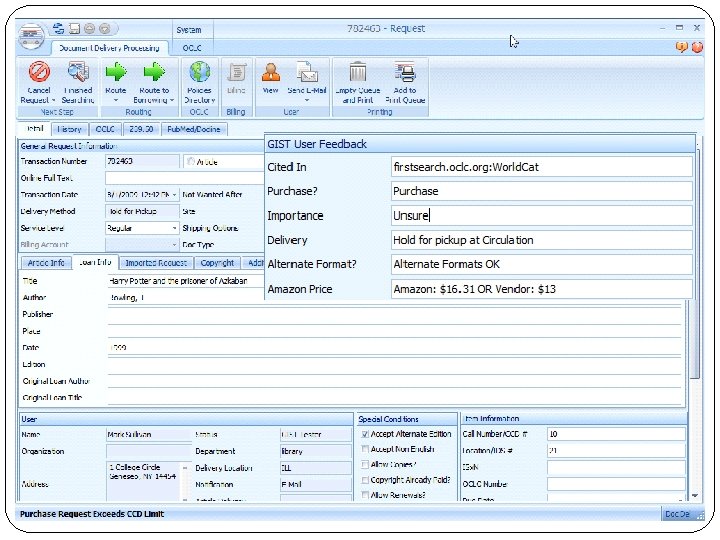
Task: Switch to the Loan Info tab
Action: click(x=96, y=262)
